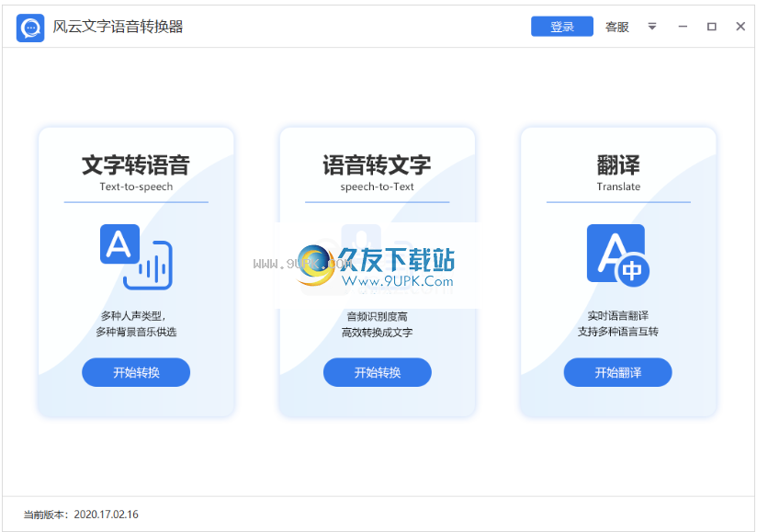Click the text-to-speech A waveform icon
Image resolution: width=757 pixels, height=532 pixels.
(x=136, y=257)
